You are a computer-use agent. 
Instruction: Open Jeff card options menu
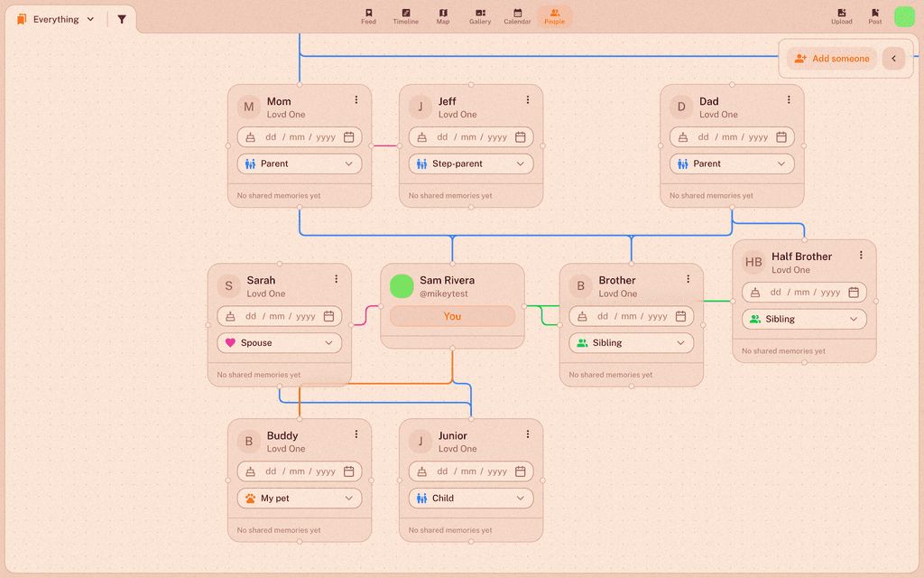coord(528,100)
